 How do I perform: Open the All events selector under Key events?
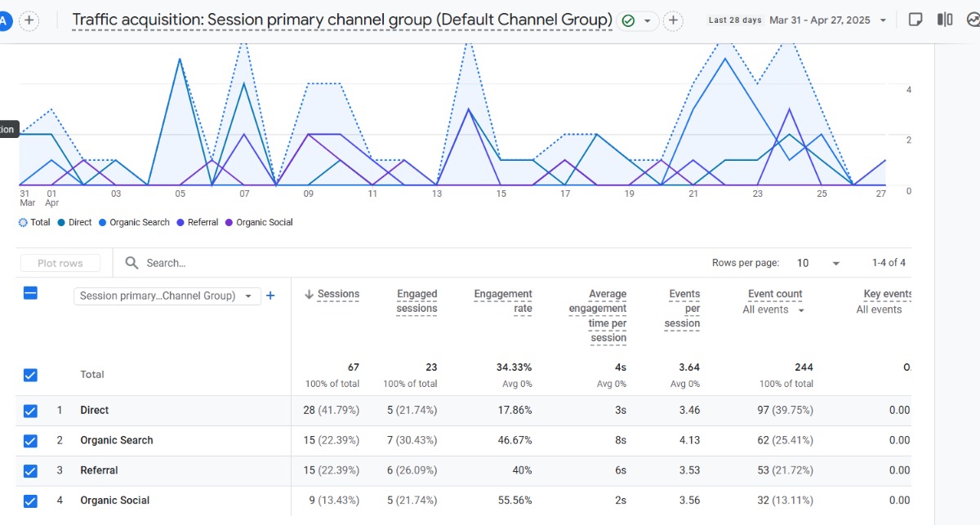coord(879,309)
